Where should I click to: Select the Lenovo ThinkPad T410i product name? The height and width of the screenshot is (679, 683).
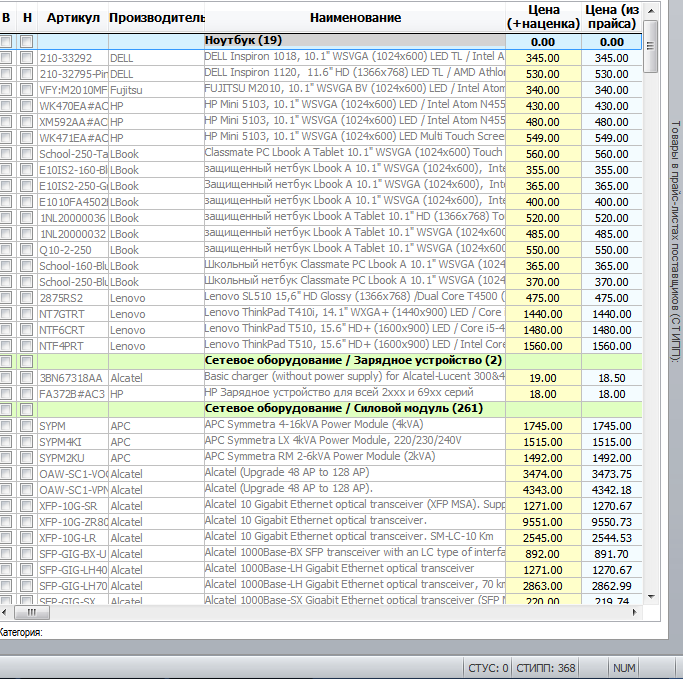click(x=355, y=313)
